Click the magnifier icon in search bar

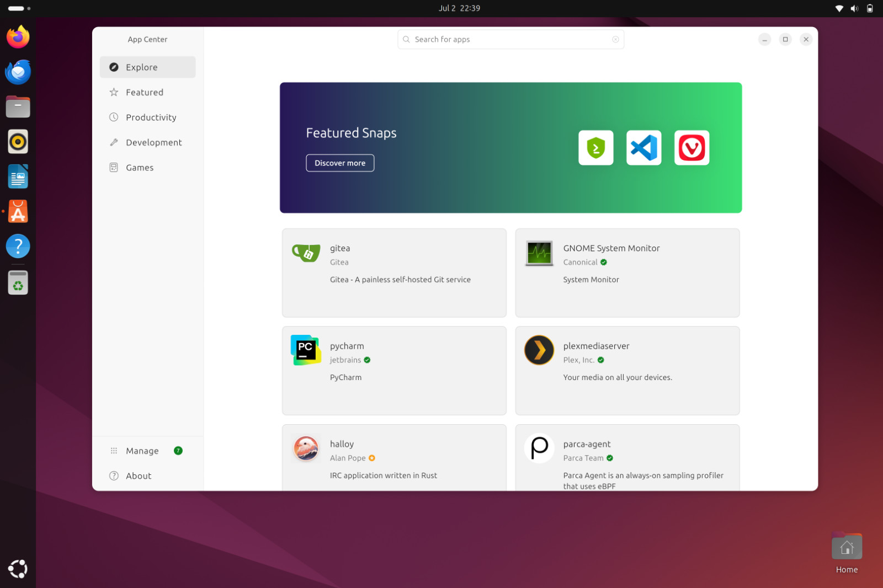click(406, 39)
